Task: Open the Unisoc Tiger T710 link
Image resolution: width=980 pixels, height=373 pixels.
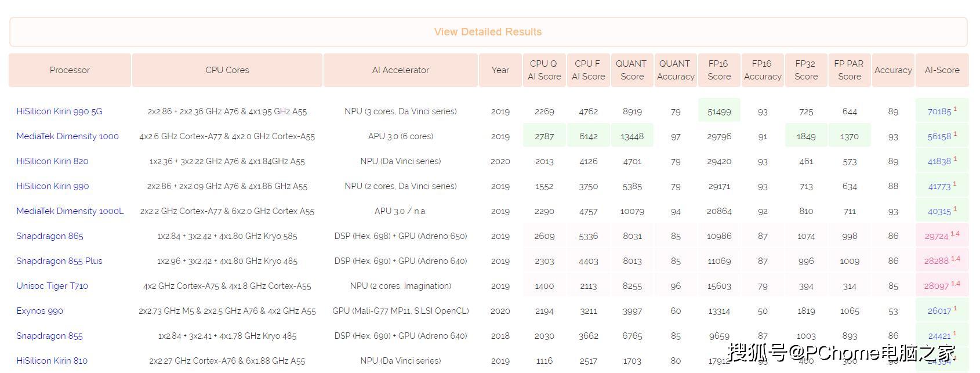Action: pyautogui.click(x=52, y=286)
